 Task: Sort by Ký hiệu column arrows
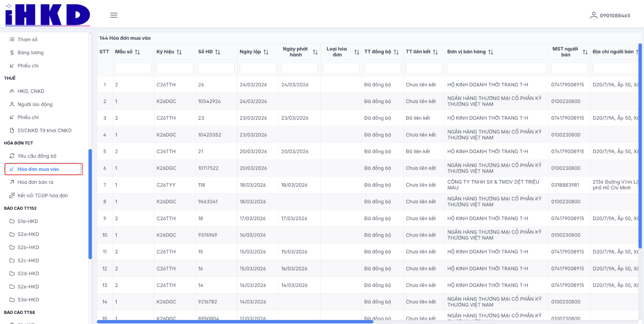coord(179,52)
